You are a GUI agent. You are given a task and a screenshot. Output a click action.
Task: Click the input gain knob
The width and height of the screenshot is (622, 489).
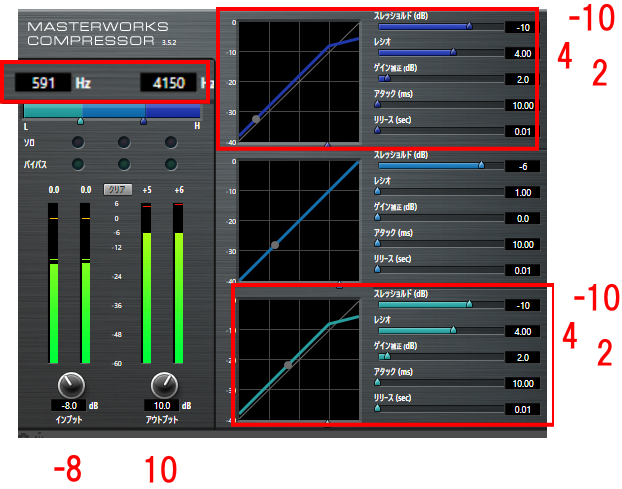point(71,385)
